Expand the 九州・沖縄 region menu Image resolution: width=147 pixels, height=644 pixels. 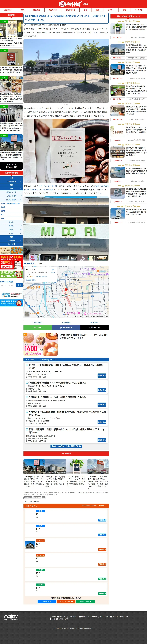pos(11,244)
